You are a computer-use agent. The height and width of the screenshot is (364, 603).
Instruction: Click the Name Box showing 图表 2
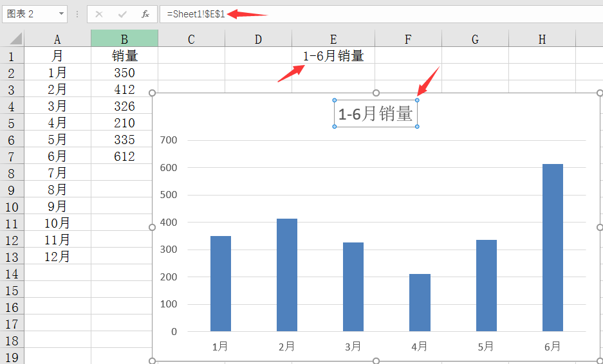point(35,14)
